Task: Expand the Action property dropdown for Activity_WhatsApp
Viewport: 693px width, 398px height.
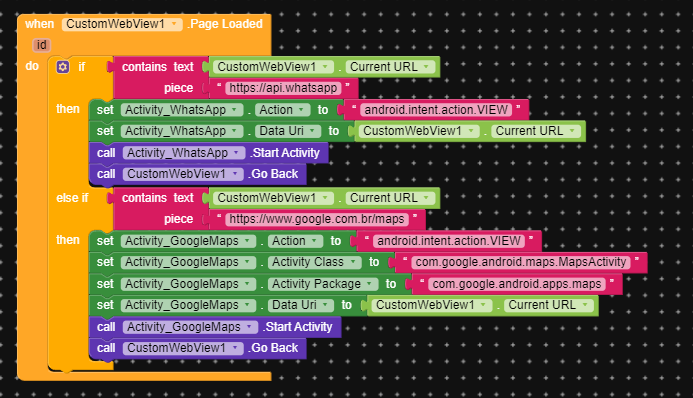Action: (282, 110)
